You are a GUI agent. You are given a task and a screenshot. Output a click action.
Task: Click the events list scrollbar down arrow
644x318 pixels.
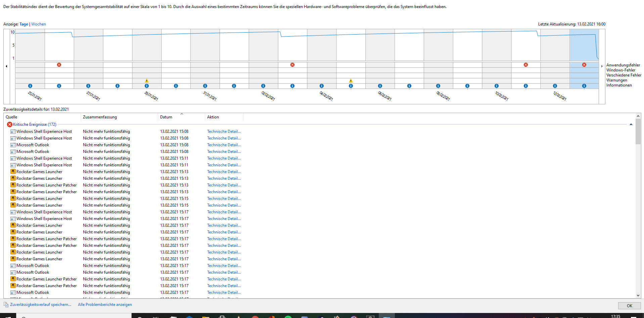638,296
